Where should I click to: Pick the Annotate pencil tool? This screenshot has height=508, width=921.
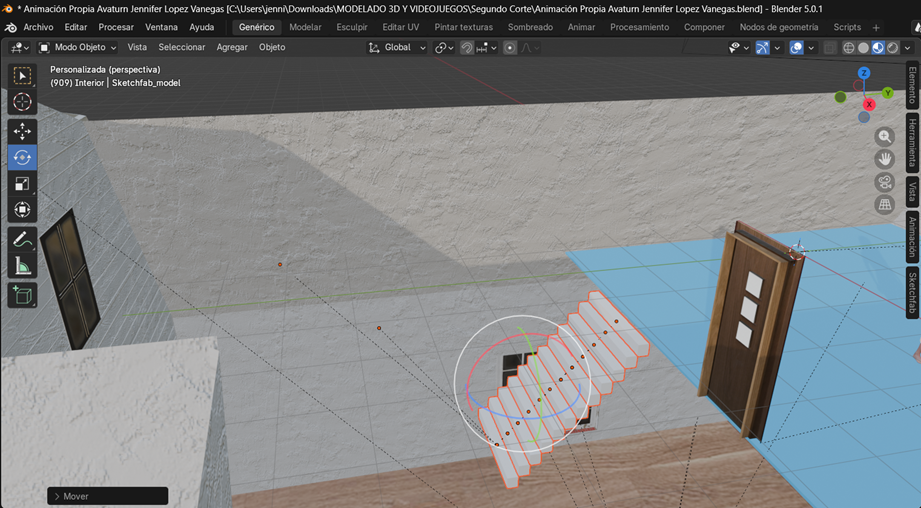[x=22, y=239]
